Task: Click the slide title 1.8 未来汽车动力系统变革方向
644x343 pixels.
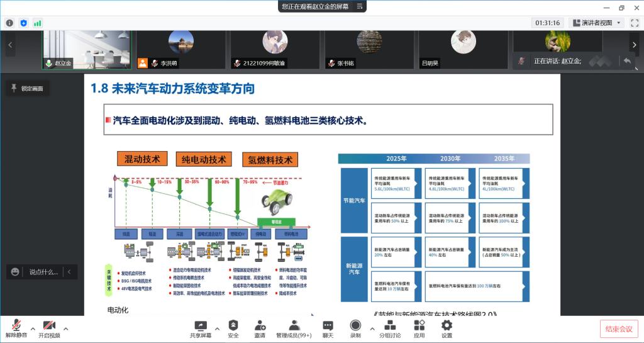Action: tap(173, 88)
